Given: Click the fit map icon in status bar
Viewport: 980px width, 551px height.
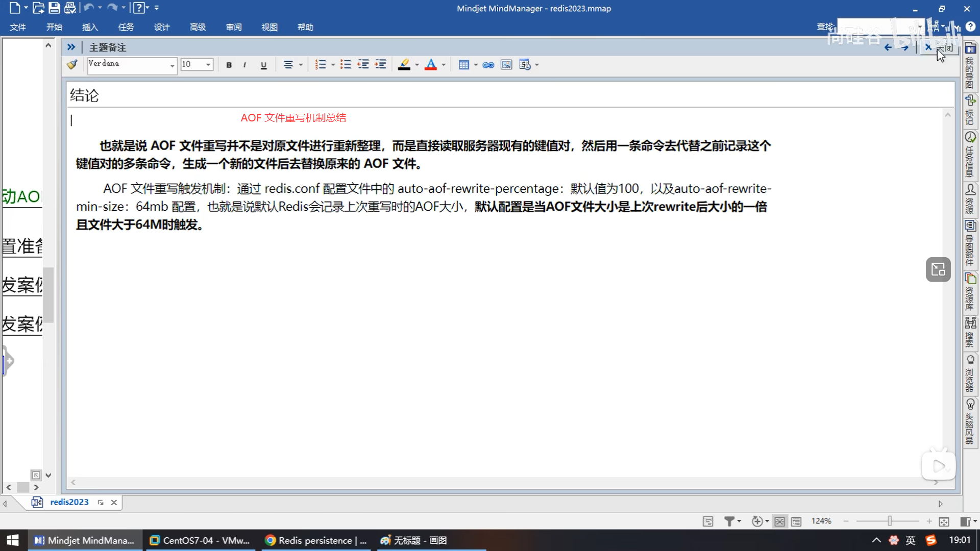Looking at the screenshot, I should pyautogui.click(x=944, y=521).
